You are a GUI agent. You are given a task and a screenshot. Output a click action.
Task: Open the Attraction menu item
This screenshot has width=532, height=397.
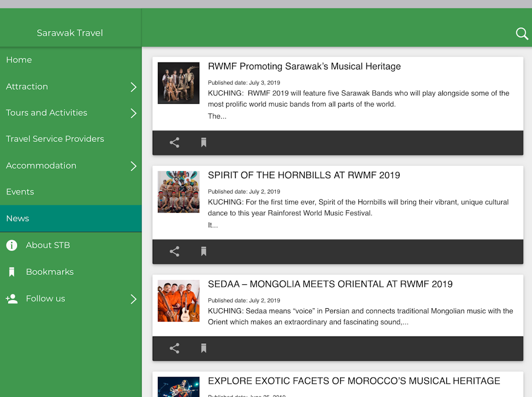[70, 87]
